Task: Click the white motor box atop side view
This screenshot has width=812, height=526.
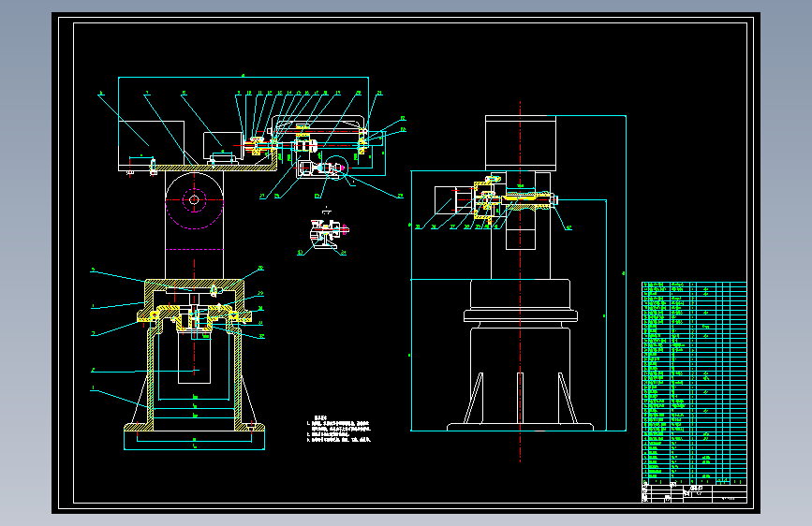Action: (x=521, y=143)
